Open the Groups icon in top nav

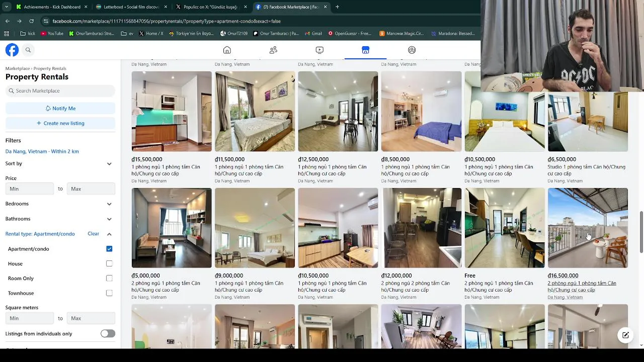[412, 50]
